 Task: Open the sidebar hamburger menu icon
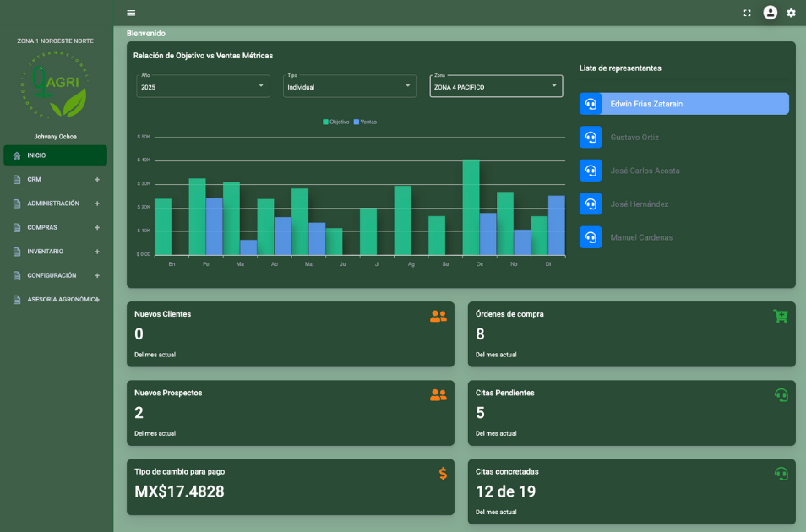pyautogui.click(x=131, y=13)
